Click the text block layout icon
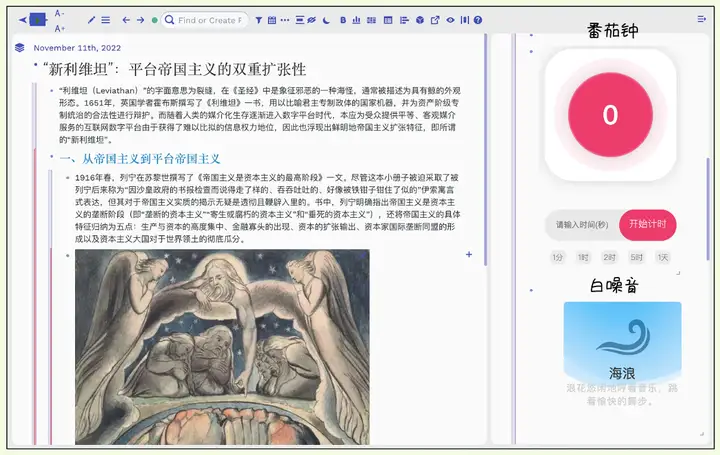The width and height of the screenshot is (720, 455). [x=300, y=20]
